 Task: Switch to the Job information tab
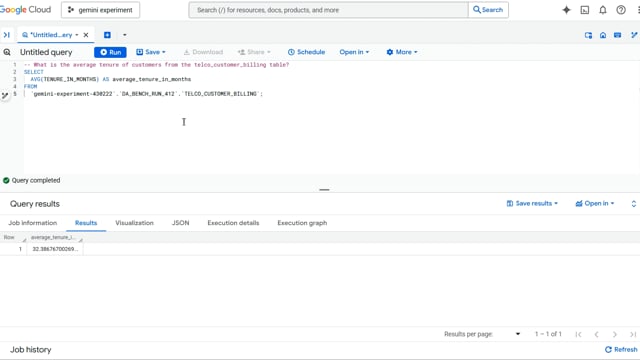(x=33, y=223)
